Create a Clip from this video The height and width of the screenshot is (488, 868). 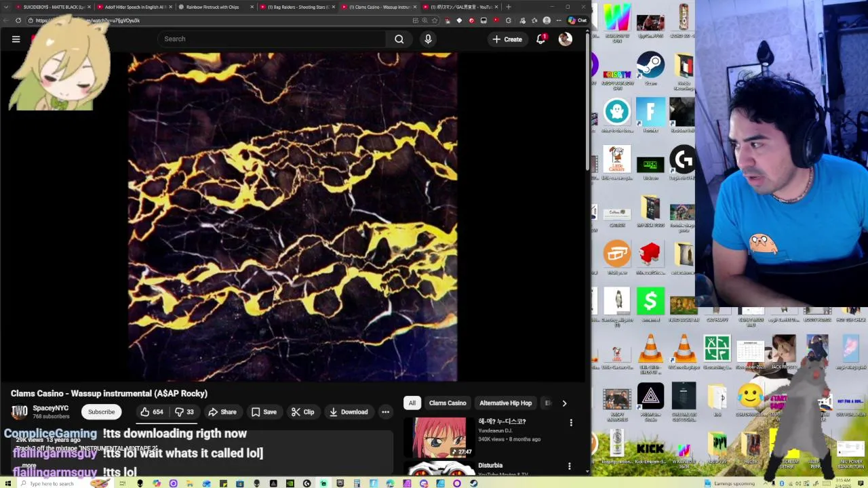coord(302,411)
